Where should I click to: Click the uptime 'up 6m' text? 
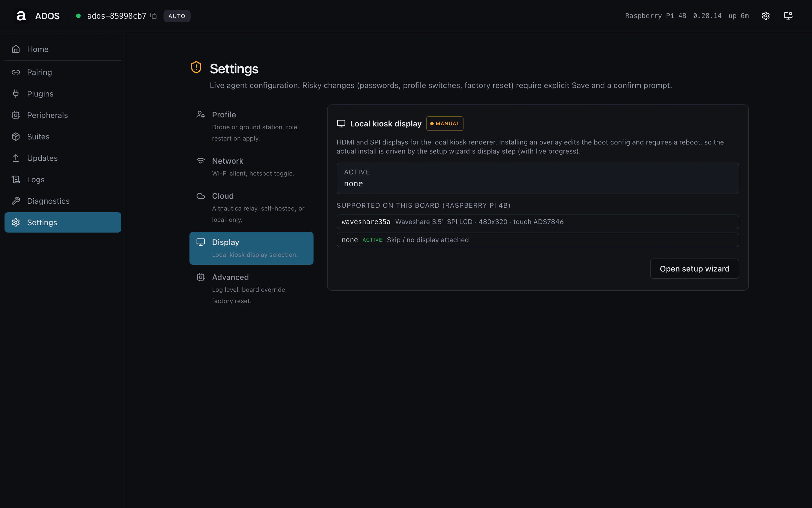click(738, 16)
